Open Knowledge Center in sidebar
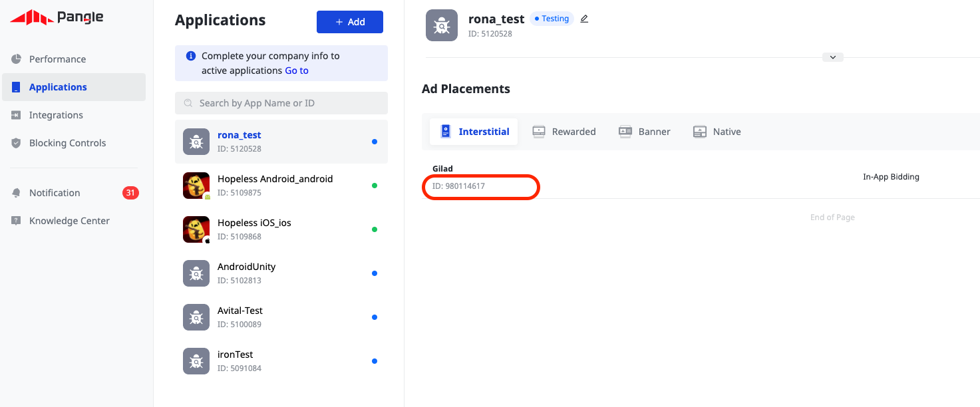 click(x=69, y=221)
